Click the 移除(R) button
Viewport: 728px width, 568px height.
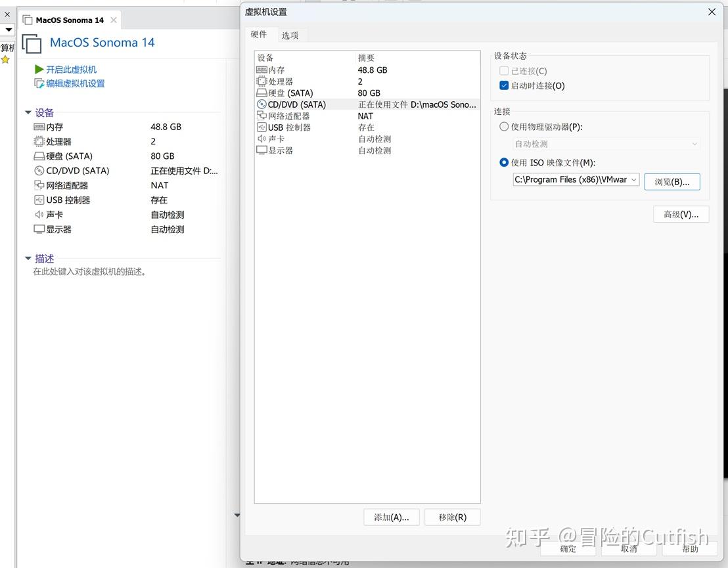click(452, 517)
